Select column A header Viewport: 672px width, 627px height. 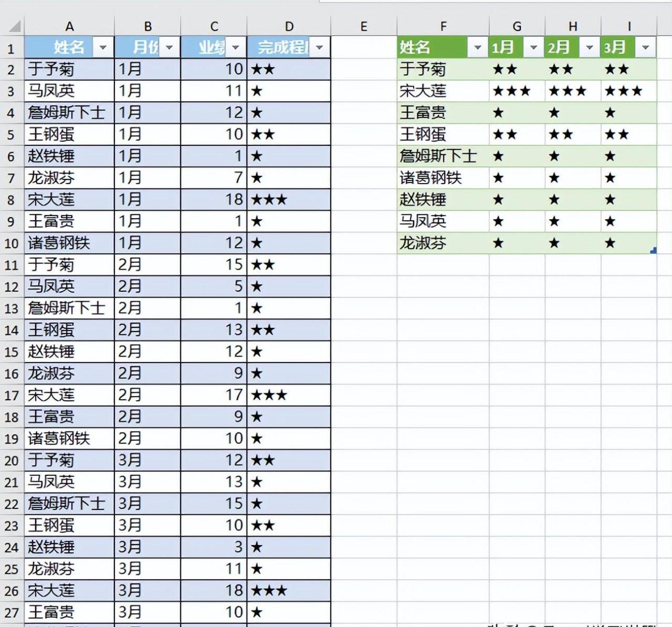[x=69, y=26]
